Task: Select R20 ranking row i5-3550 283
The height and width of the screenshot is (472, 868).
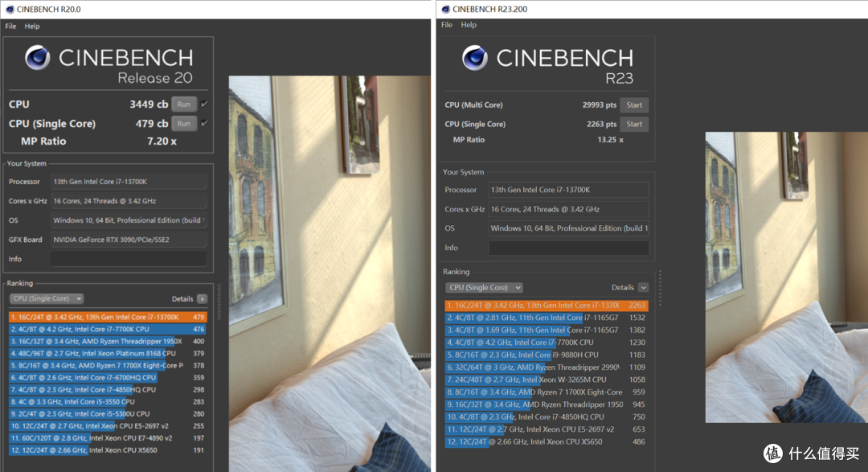Action: point(108,402)
